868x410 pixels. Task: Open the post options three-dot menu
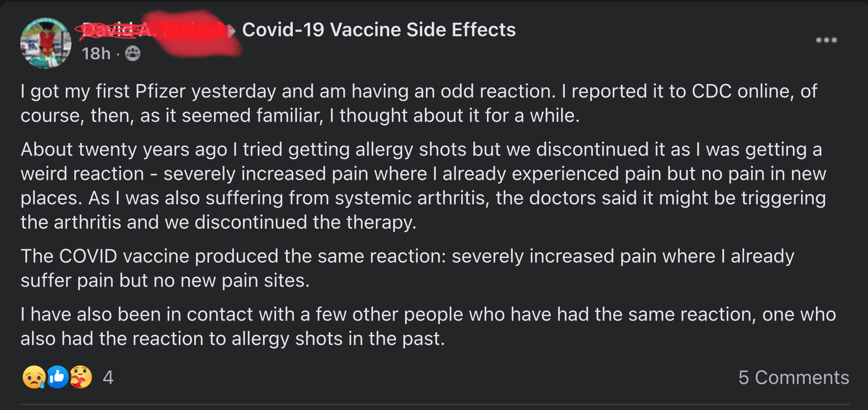click(826, 40)
